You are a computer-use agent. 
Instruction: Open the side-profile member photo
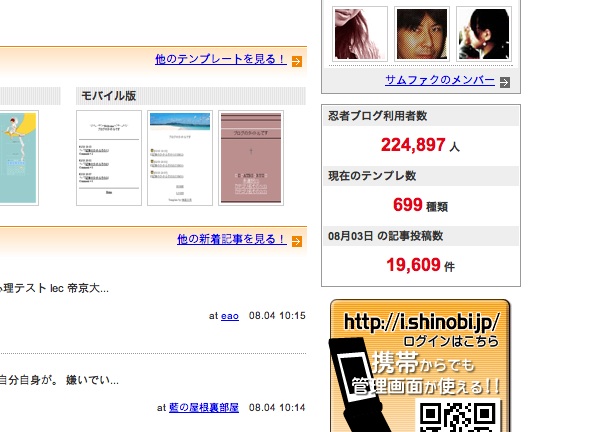click(x=484, y=34)
